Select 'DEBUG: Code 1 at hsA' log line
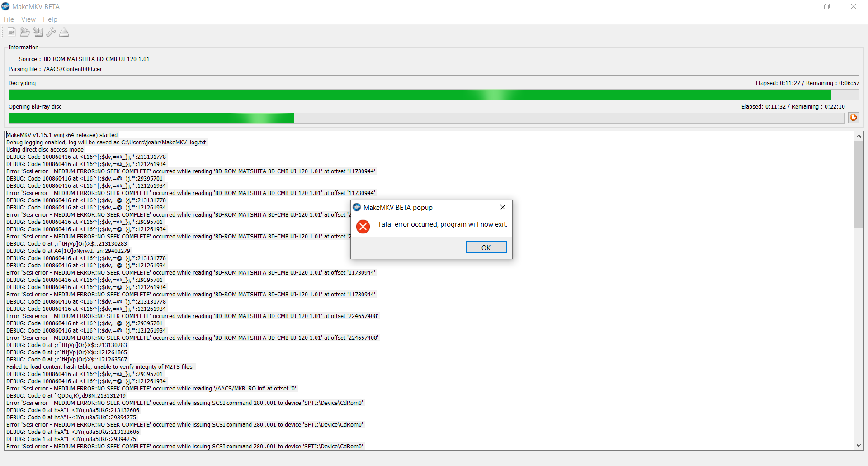868x466 pixels. (71, 439)
